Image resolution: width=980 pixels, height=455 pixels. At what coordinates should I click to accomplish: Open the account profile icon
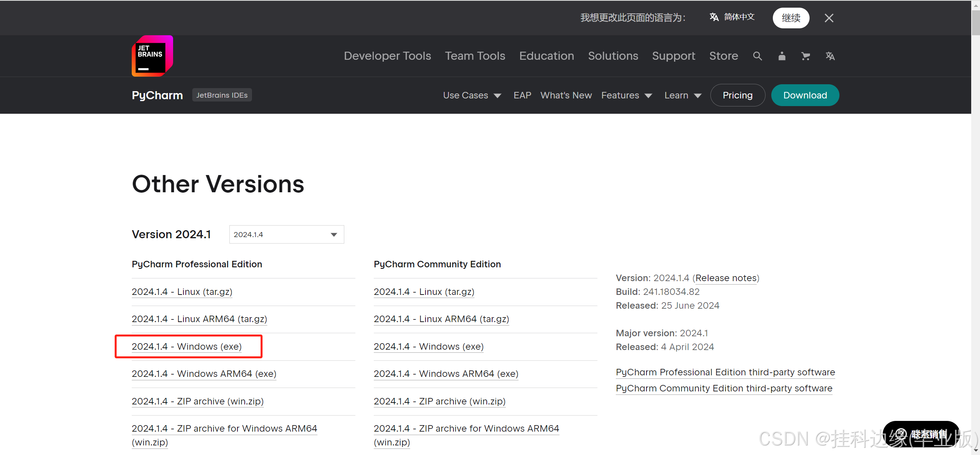[x=782, y=56]
